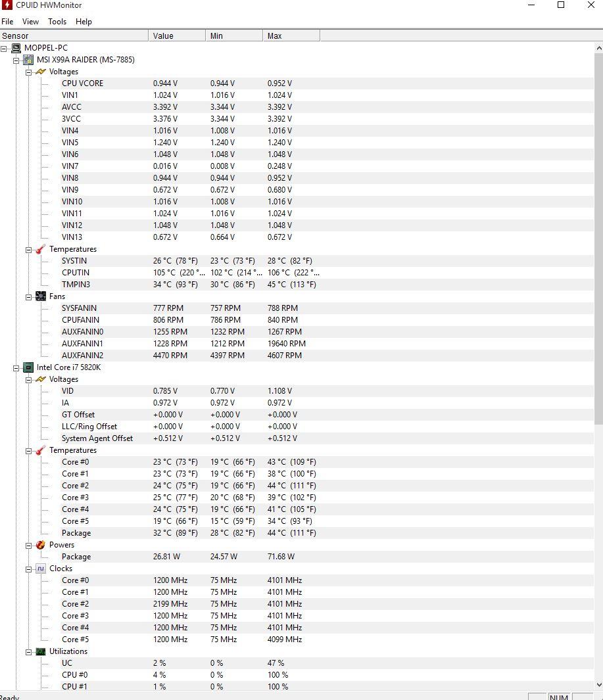Collapse the Clocks group
The height and width of the screenshot is (700, 603).
(28, 570)
